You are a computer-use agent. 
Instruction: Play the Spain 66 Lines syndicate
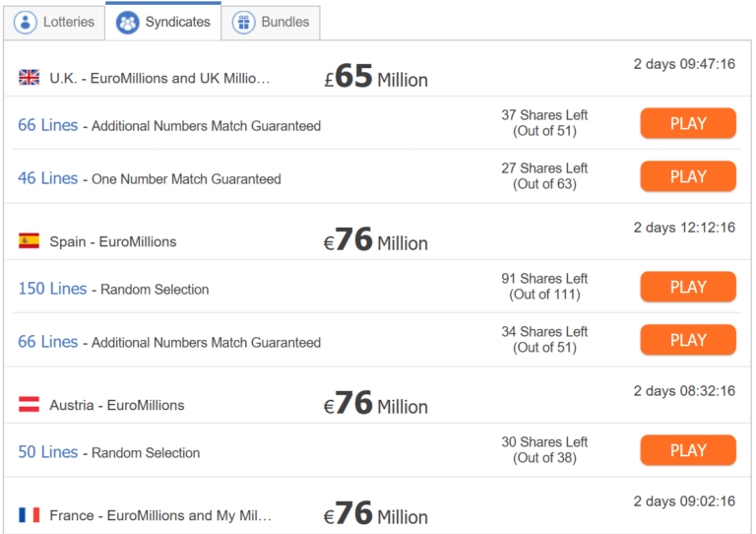click(x=688, y=340)
